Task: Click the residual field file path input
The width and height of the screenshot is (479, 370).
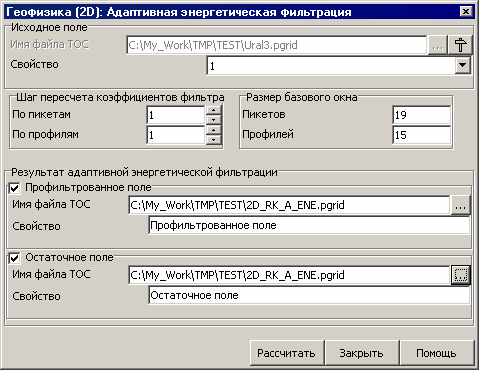Action: [x=289, y=275]
